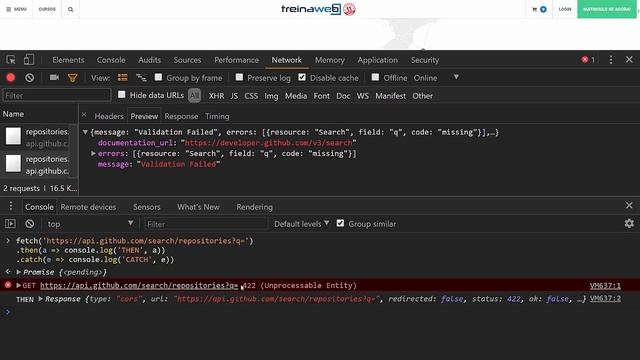Filter requests by Img
Screen dimensions: 640x360
tap(271, 96)
